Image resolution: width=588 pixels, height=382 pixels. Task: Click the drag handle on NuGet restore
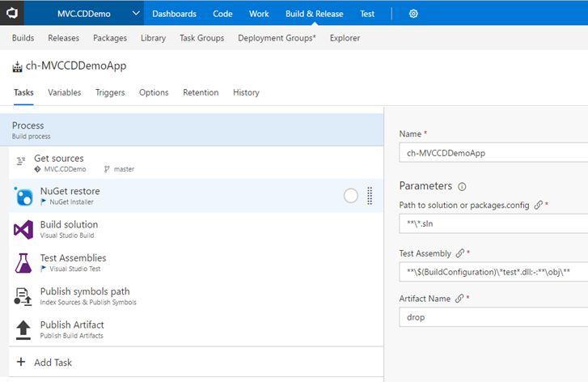point(370,196)
